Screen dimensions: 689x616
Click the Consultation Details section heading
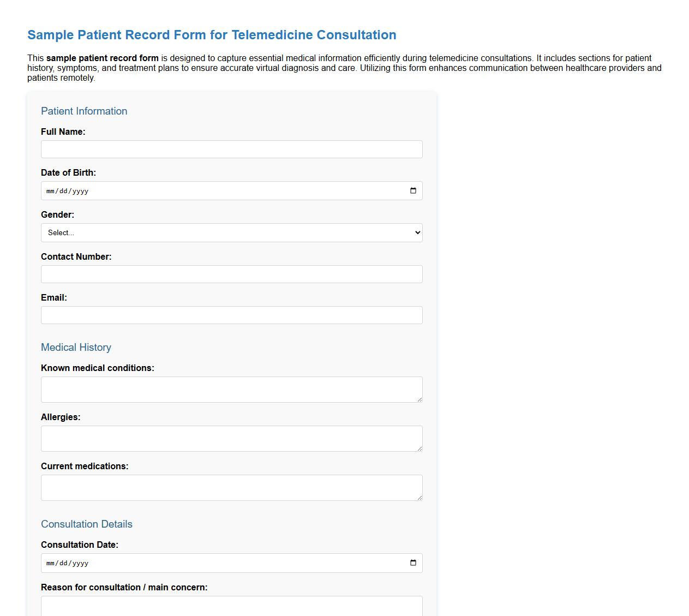pos(86,524)
